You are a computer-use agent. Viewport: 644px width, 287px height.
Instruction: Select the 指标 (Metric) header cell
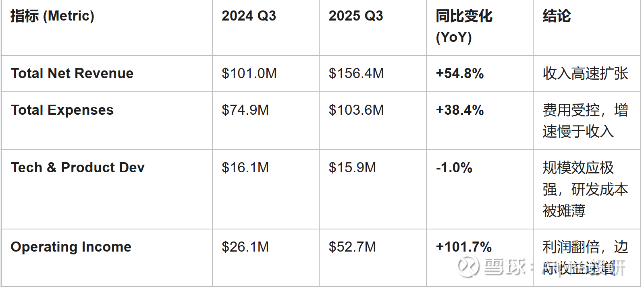(x=52, y=16)
